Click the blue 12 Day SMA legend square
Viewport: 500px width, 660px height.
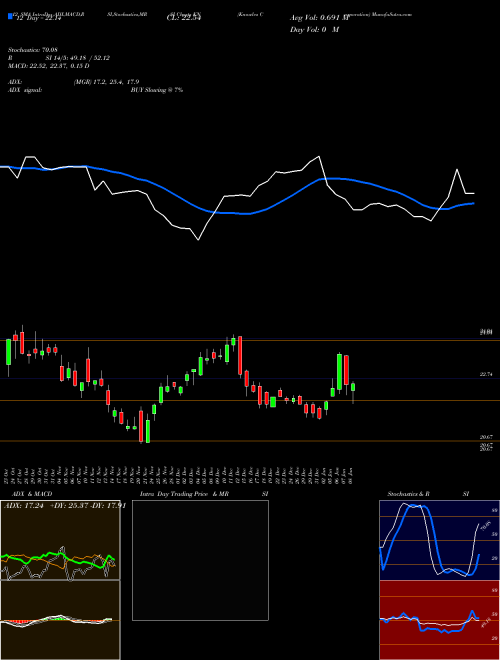tap(10, 16)
